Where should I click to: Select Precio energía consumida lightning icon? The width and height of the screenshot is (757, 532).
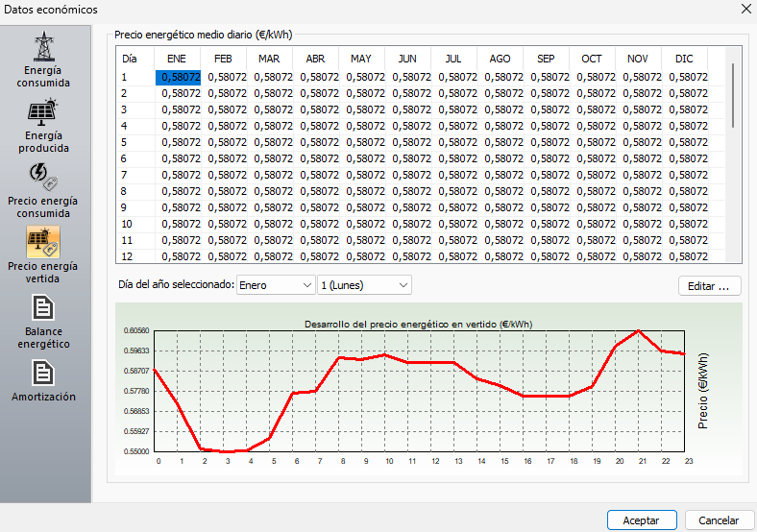click(43, 177)
